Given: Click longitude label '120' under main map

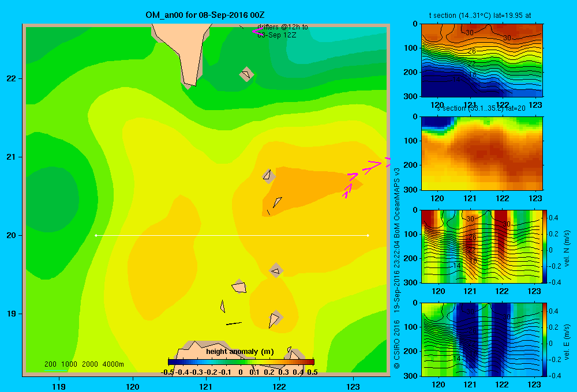Looking at the screenshot, I should pos(133,386).
